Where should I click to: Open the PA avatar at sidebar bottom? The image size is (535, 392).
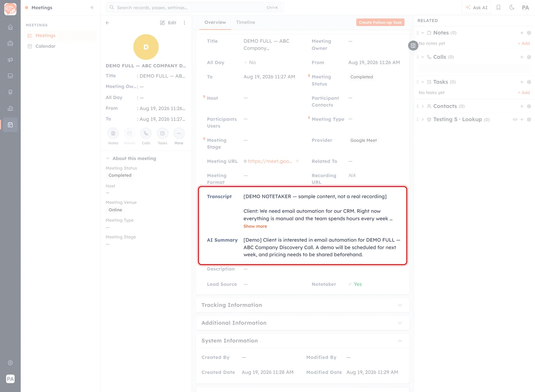[10, 379]
